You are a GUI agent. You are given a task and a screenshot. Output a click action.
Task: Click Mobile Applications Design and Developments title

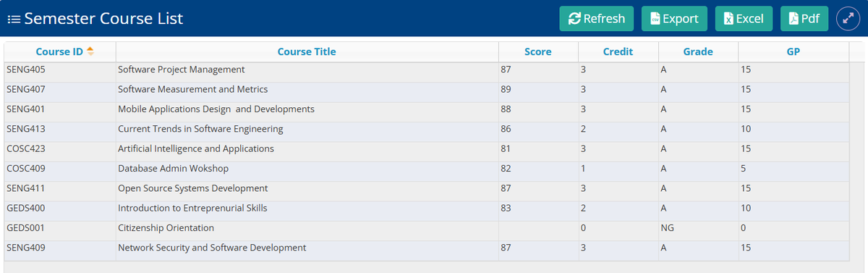tap(216, 109)
